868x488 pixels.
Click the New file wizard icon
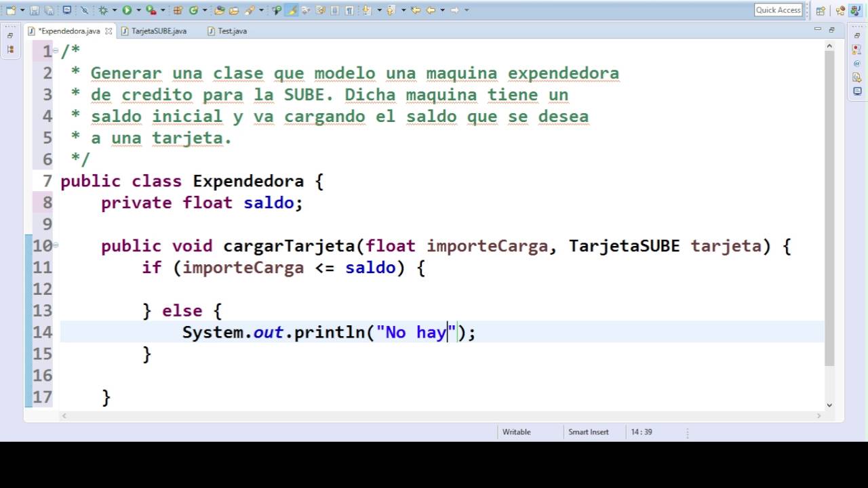(12, 10)
